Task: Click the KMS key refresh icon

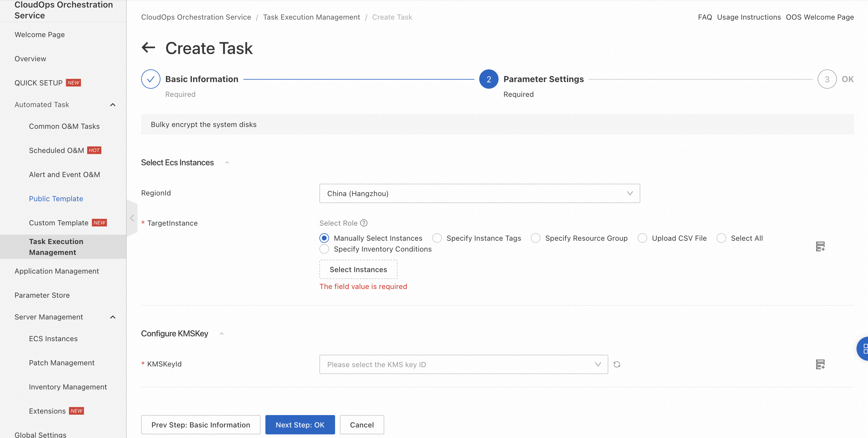Action: 617,364
